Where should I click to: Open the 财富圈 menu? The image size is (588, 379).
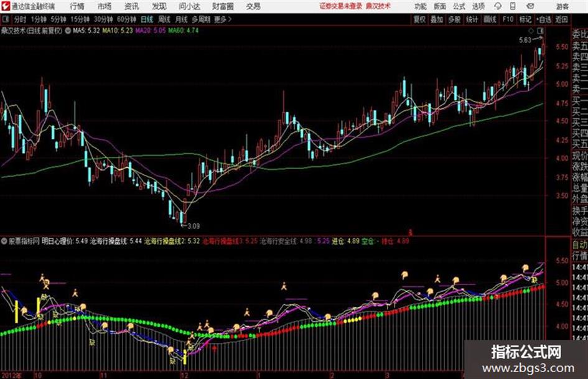click(223, 6)
